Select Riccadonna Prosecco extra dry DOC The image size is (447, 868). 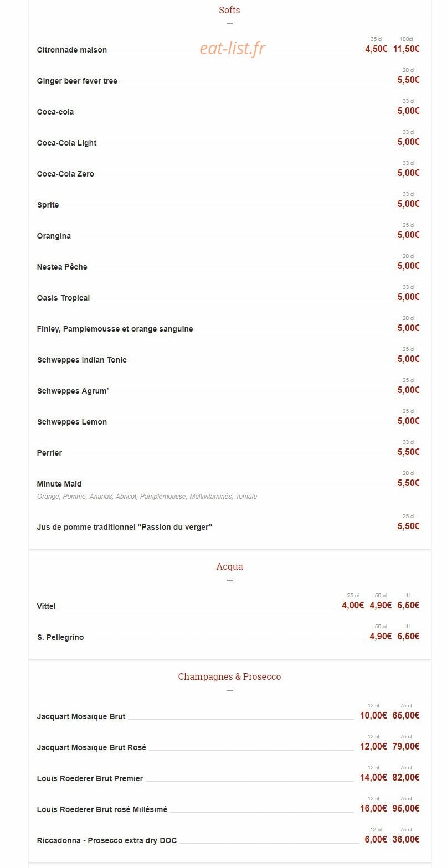click(x=107, y=840)
